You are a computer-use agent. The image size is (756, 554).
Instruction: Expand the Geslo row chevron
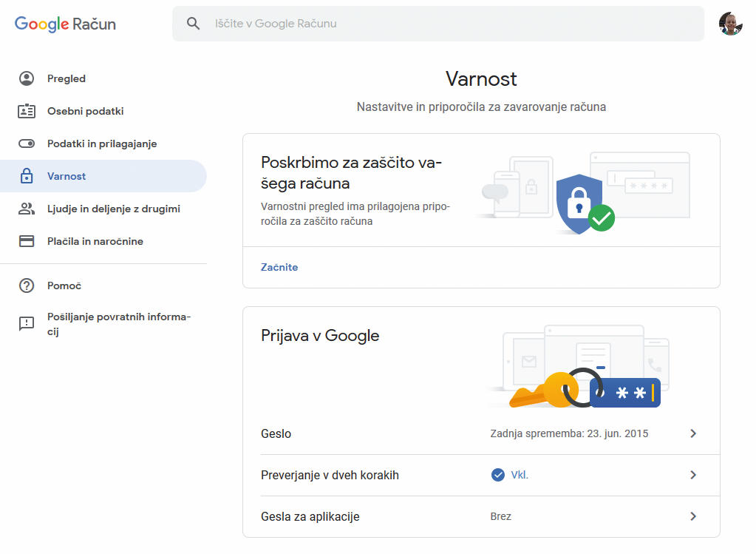click(693, 433)
